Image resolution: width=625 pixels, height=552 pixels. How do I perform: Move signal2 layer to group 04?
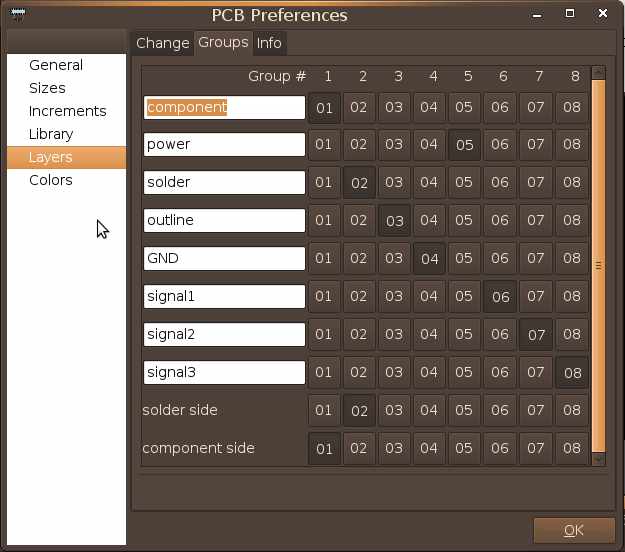(429, 335)
